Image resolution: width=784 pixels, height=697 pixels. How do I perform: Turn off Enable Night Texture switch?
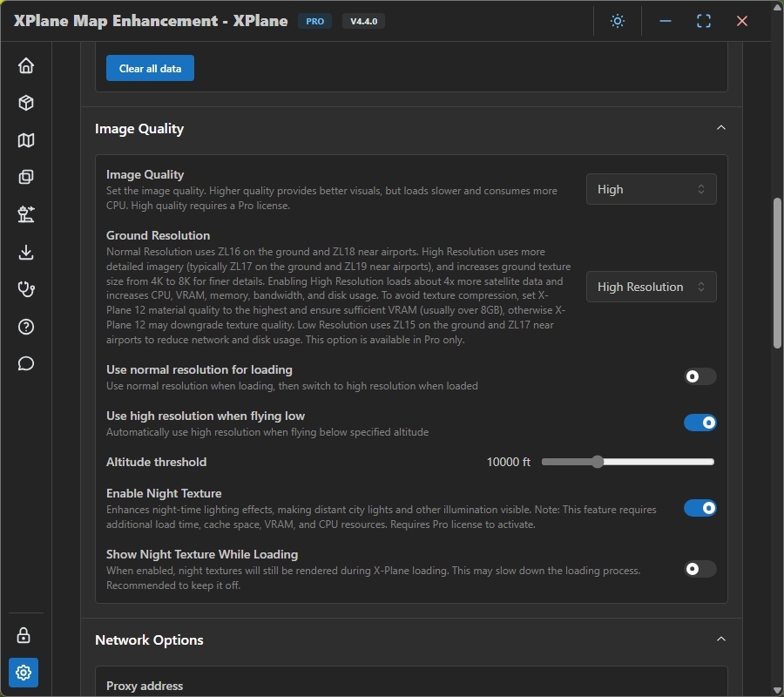(700, 508)
